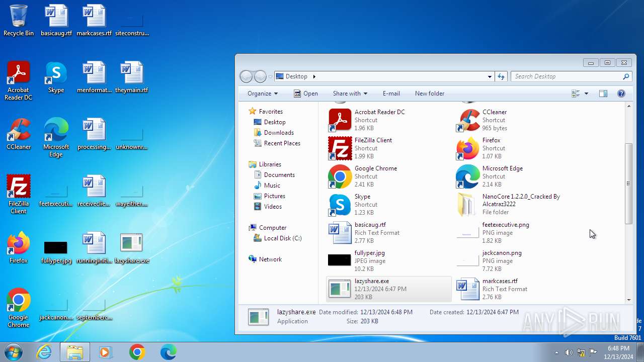Change view using the view icon button
The height and width of the screenshot is (362, 644).
(576, 94)
